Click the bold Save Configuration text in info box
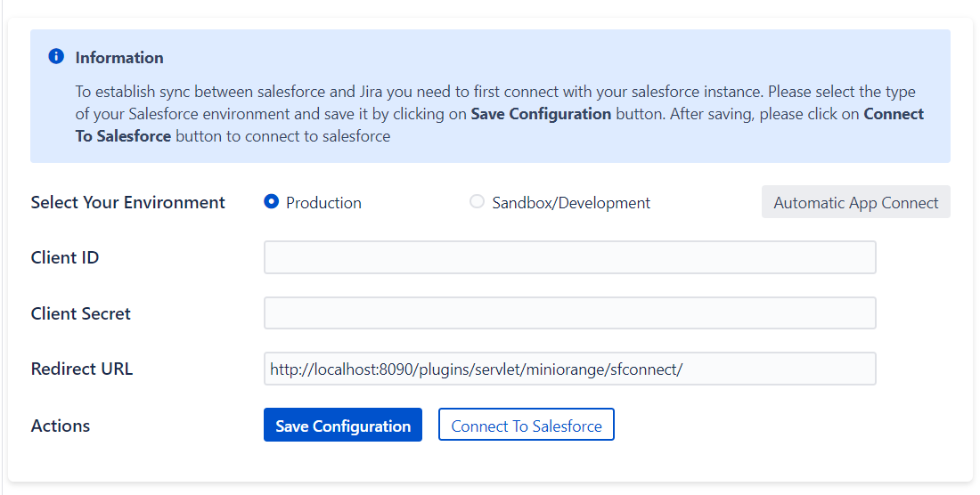Screen dimensions: 980x495 [541, 114]
